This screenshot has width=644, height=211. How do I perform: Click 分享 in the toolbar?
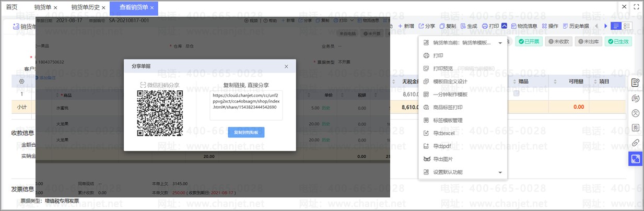427,26
